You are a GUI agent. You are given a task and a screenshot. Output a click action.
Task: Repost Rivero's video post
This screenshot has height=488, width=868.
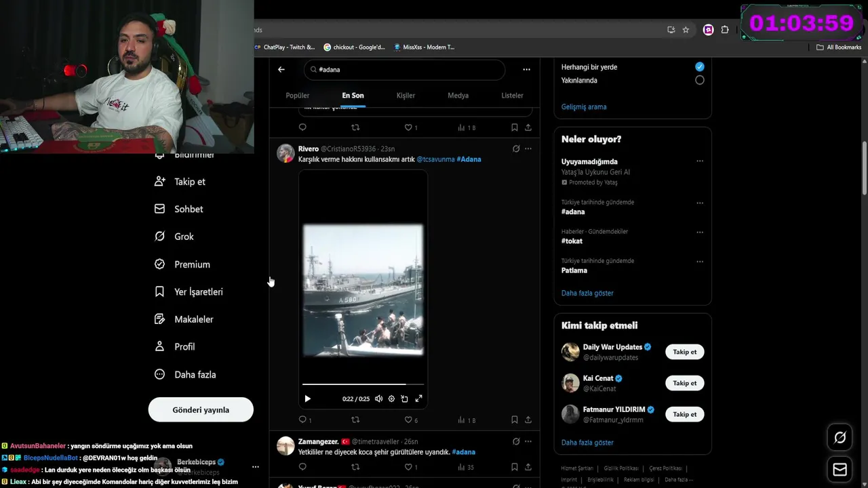click(355, 420)
